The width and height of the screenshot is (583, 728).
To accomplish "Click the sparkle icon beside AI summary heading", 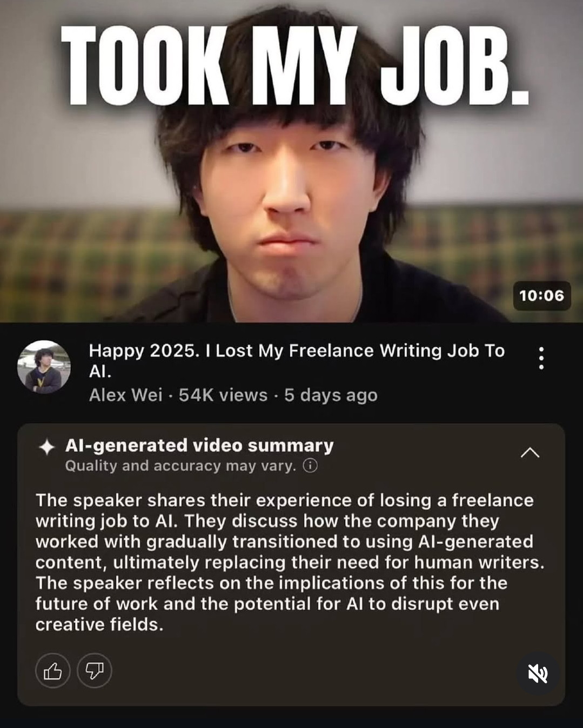I will [47, 447].
